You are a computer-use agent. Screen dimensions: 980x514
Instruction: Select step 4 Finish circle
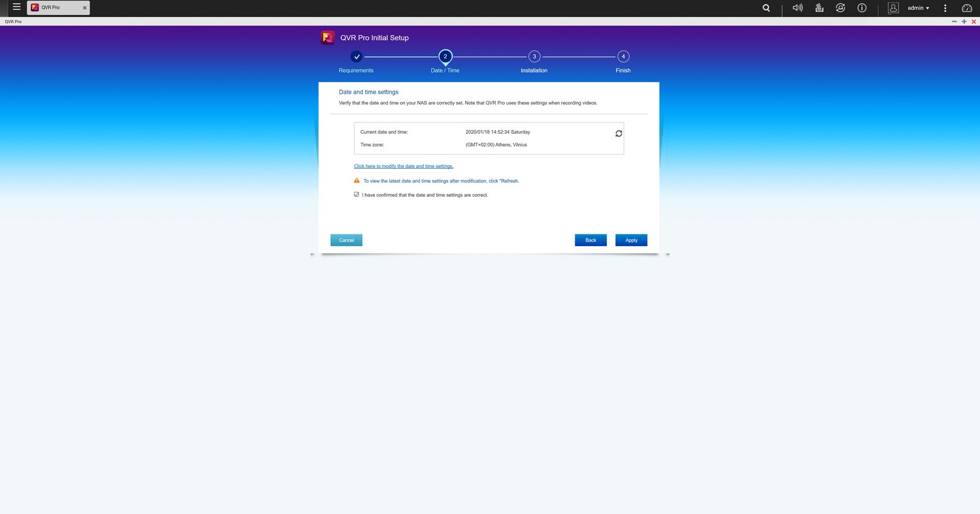point(623,57)
